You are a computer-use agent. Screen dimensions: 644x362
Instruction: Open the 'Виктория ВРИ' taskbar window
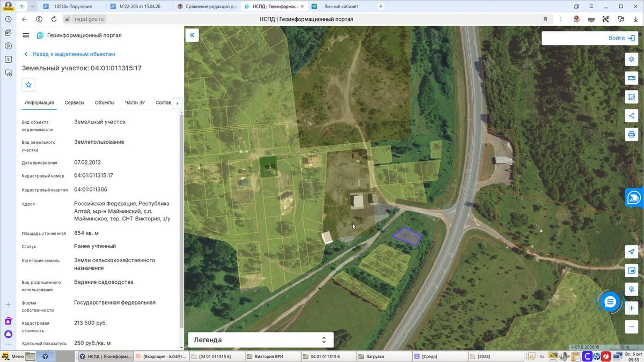click(x=272, y=356)
